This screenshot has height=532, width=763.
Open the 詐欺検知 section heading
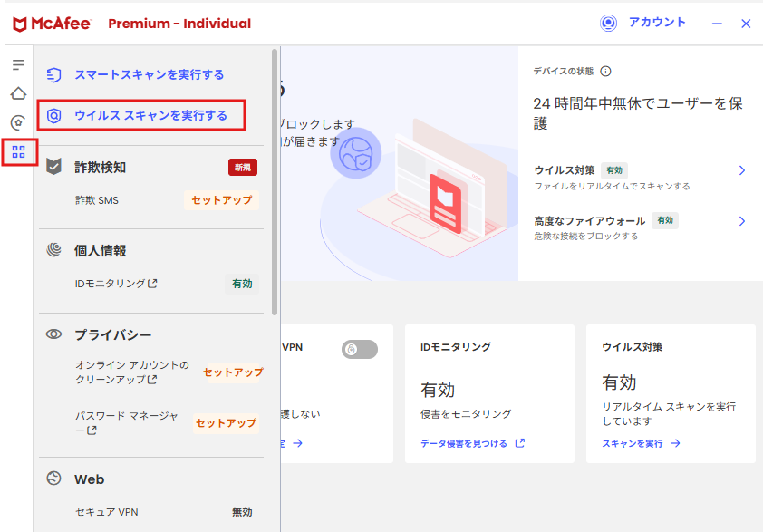(x=101, y=168)
